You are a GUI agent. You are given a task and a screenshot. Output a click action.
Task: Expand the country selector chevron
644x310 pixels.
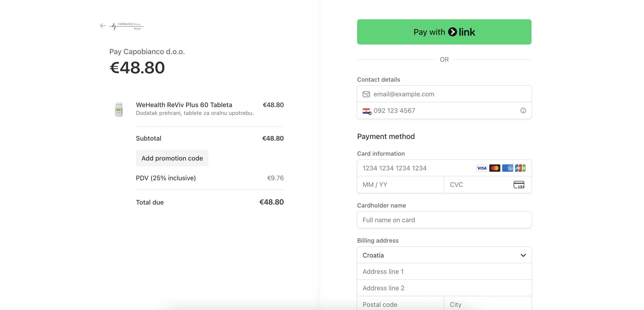523,255
